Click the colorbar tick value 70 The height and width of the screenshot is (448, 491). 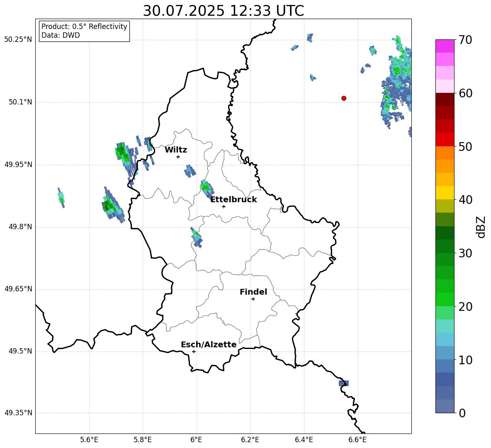click(465, 40)
